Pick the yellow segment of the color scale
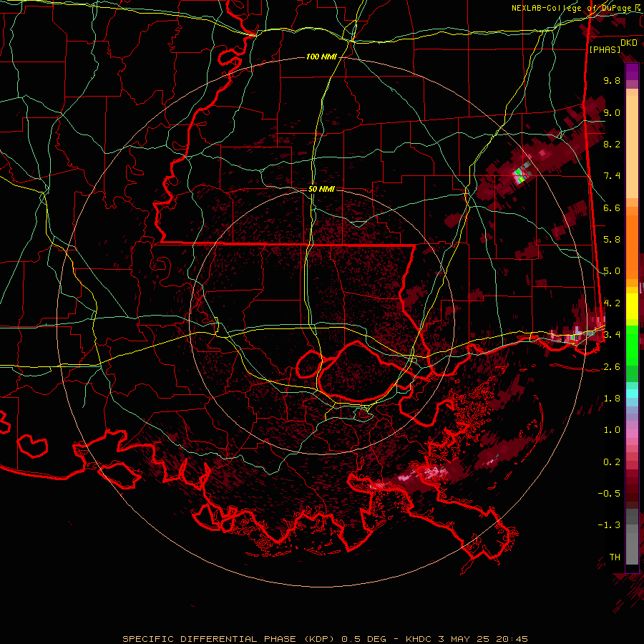Image resolution: width=644 pixels, height=644 pixels. (632, 306)
